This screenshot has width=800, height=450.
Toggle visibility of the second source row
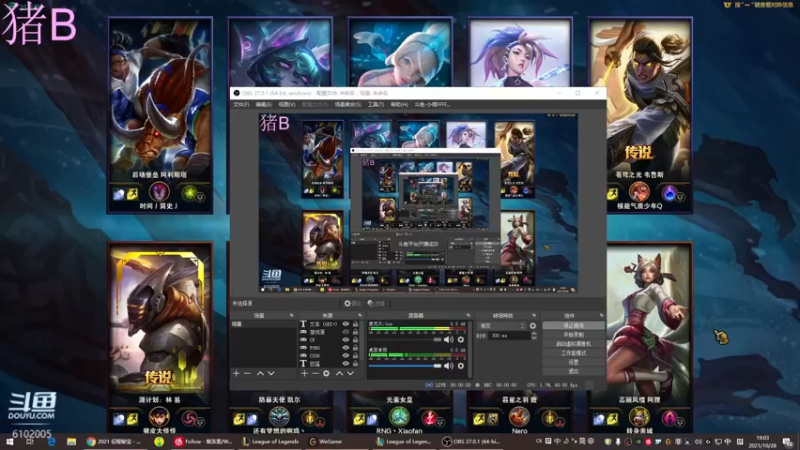point(346,332)
